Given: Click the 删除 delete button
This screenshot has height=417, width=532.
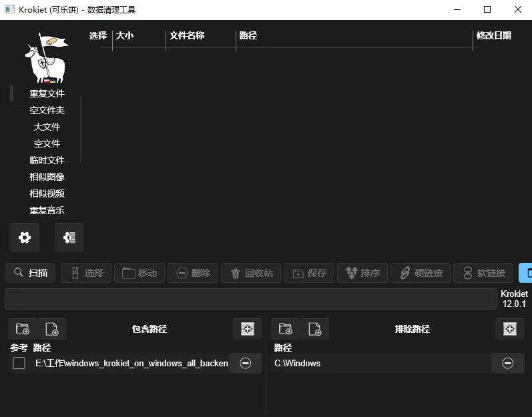Looking at the screenshot, I should coord(193,273).
